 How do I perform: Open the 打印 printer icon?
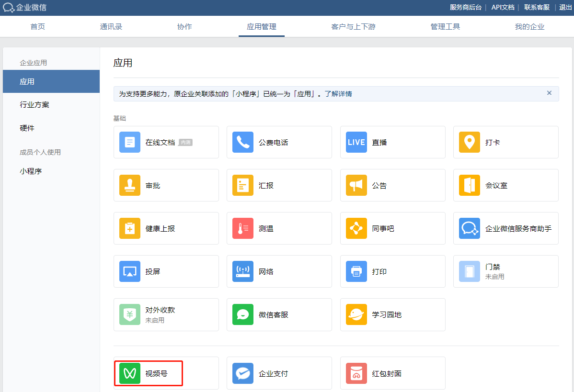point(356,271)
